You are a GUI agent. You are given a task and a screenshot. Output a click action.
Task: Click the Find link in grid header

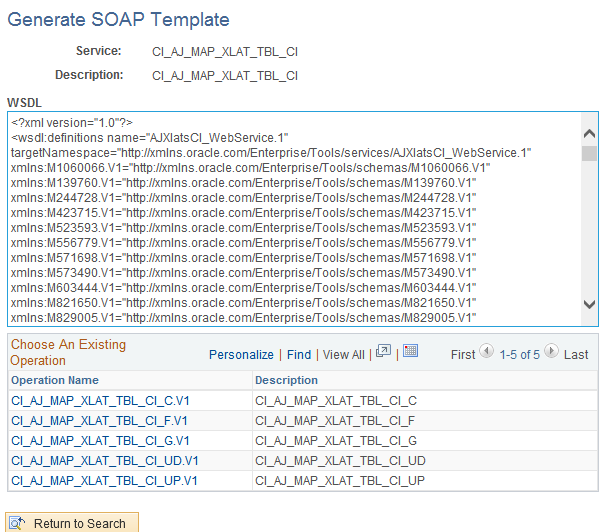(299, 354)
